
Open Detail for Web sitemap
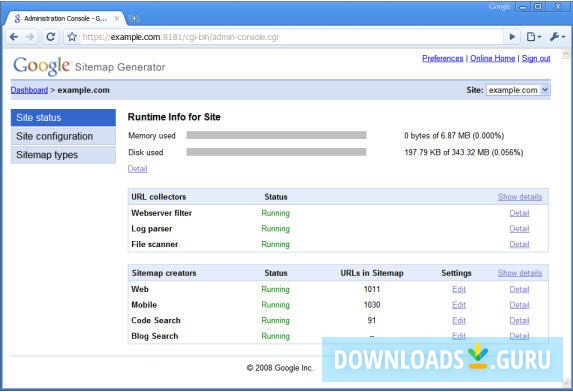519,289
